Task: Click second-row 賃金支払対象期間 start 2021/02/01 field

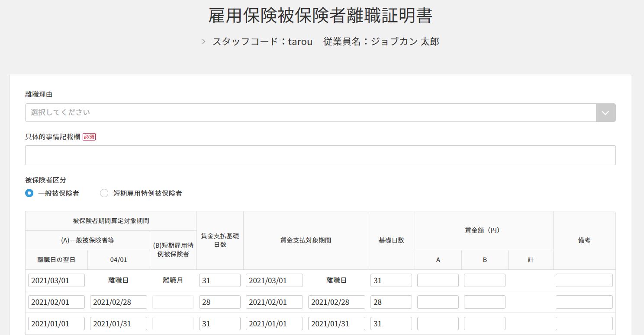Action: pos(274,302)
